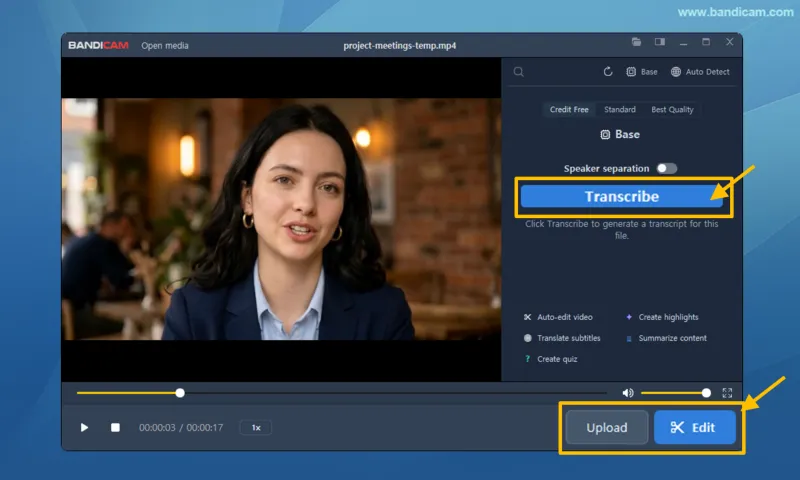Click Create highlights option
This screenshot has width=800, height=480.
click(662, 317)
